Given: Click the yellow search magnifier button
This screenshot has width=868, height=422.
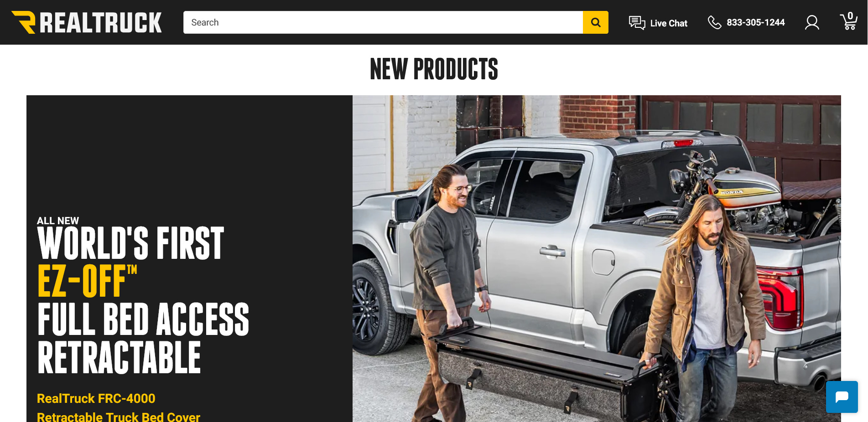Looking at the screenshot, I should (595, 22).
